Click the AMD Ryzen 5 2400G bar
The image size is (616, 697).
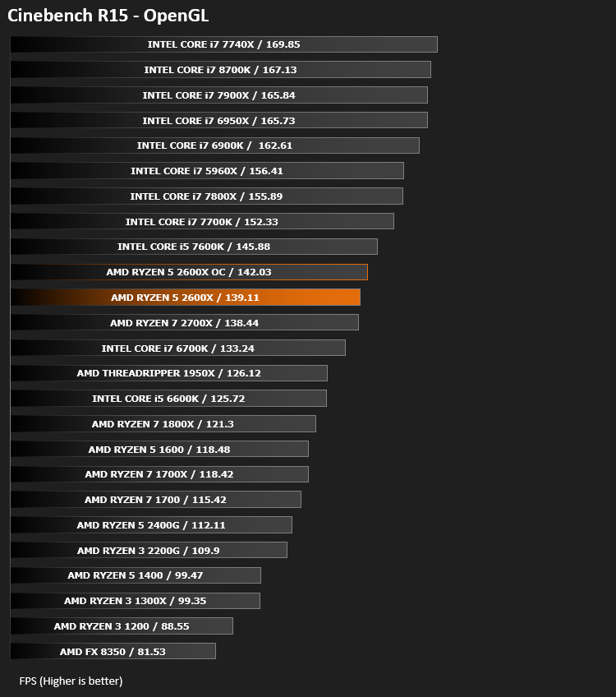(x=151, y=525)
